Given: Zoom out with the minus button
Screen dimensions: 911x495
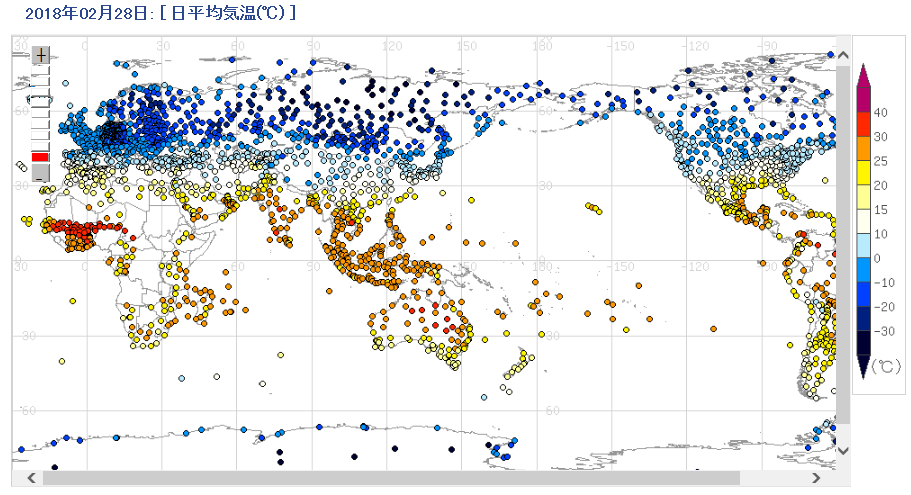Looking at the screenshot, I should [x=41, y=173].
